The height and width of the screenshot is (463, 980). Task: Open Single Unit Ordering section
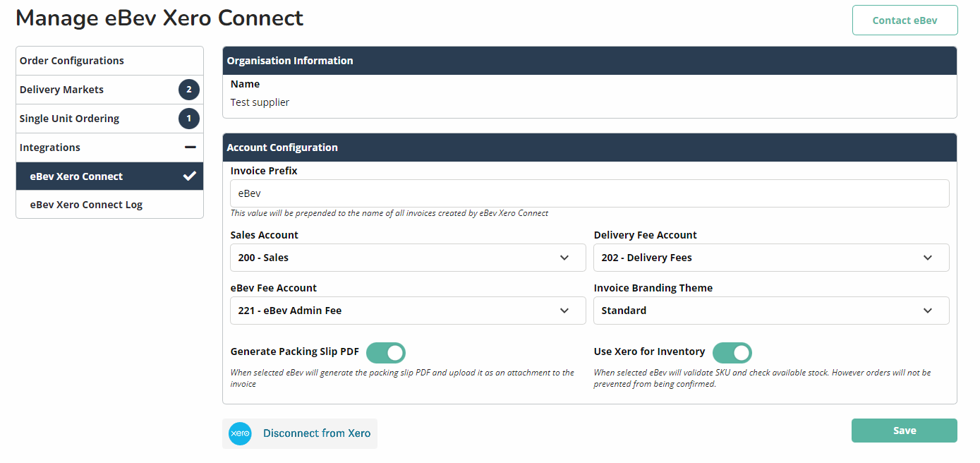point(109,119)
